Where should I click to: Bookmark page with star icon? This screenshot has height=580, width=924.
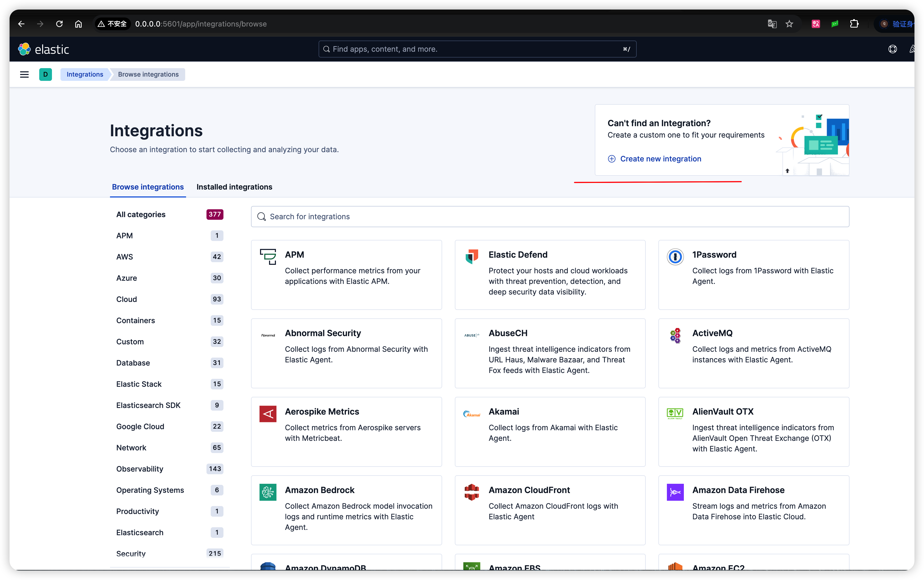click(789, 24)
